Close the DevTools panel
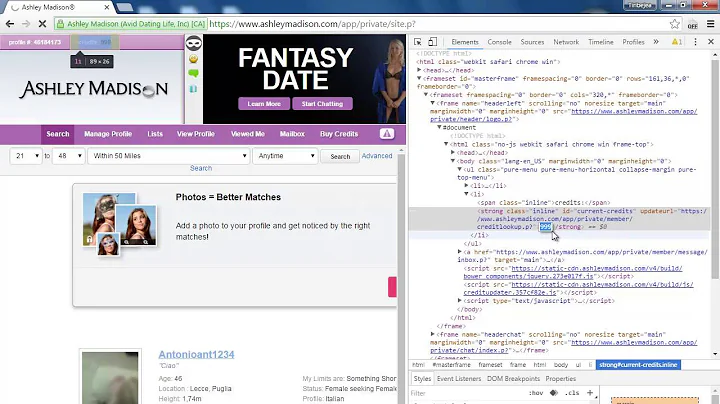The image size is (720, 404). pos(711,42)
